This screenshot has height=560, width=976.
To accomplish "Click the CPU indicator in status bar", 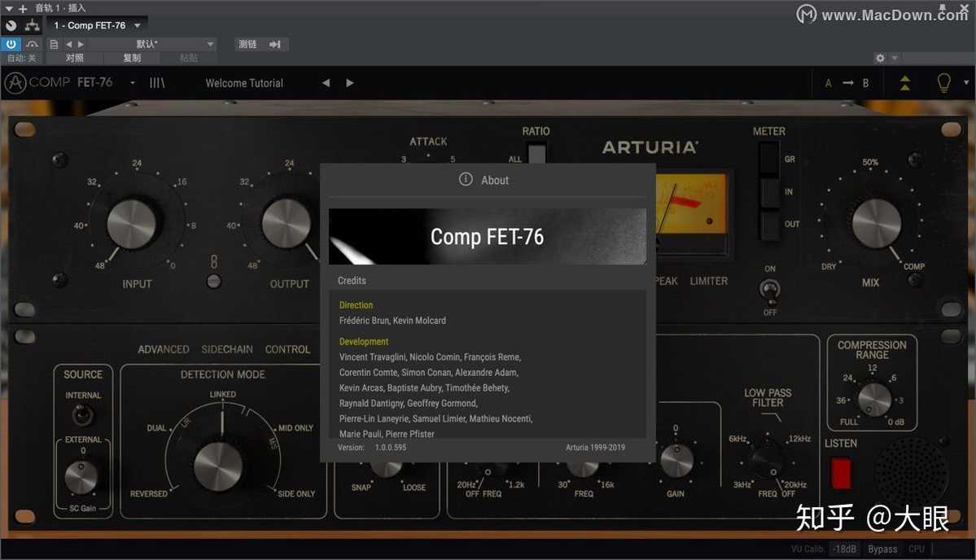I will (x=917, y=549).
